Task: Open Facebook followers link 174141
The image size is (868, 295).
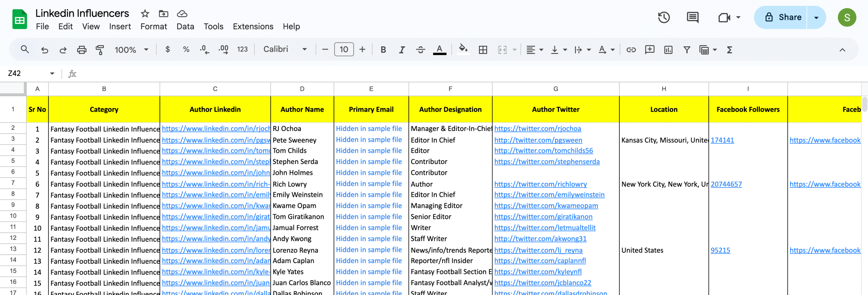Action: [722, 140]
